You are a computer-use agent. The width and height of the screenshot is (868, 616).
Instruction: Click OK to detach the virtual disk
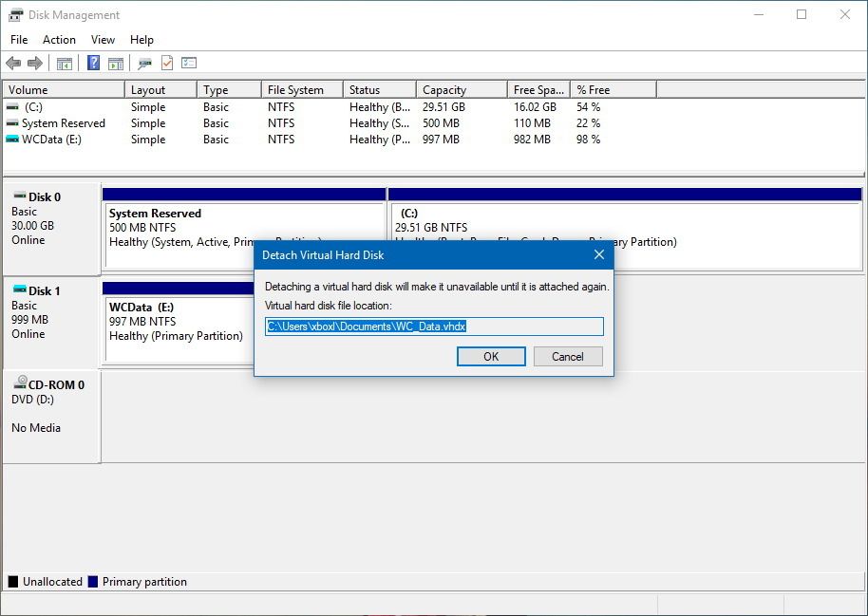(491, 357)
